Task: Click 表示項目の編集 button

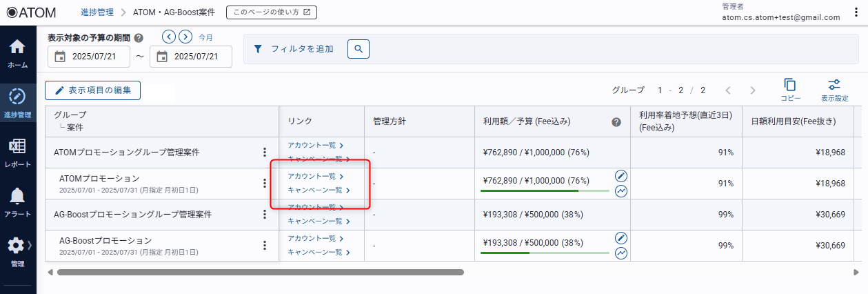Action: (x=93, y=90)
